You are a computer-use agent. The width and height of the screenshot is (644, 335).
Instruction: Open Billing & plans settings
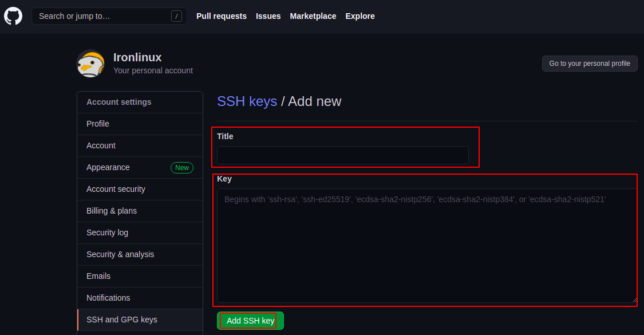[112, 211]
